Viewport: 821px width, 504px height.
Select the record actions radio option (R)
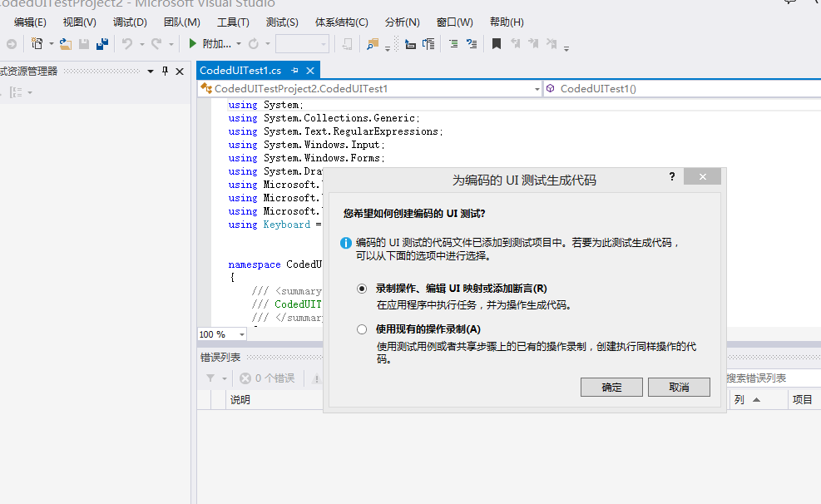(x=362, y=289)
